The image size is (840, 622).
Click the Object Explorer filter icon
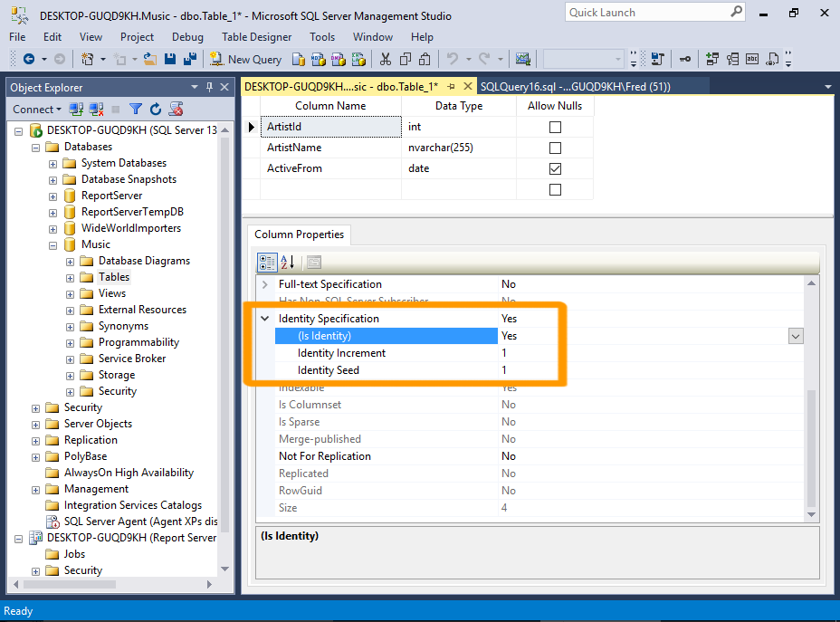(x=136, y=109)
